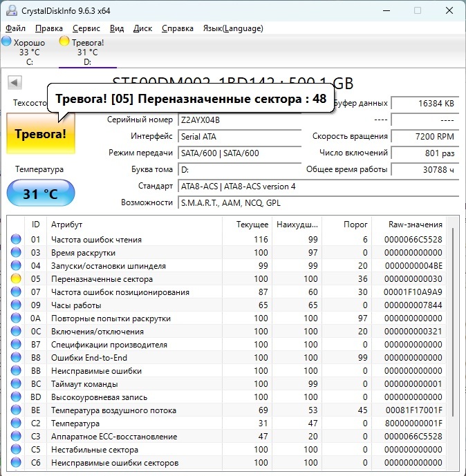
Task: Click the ATA8-ACS standard field
Action: pyautogui.click(x=318, y=186)
